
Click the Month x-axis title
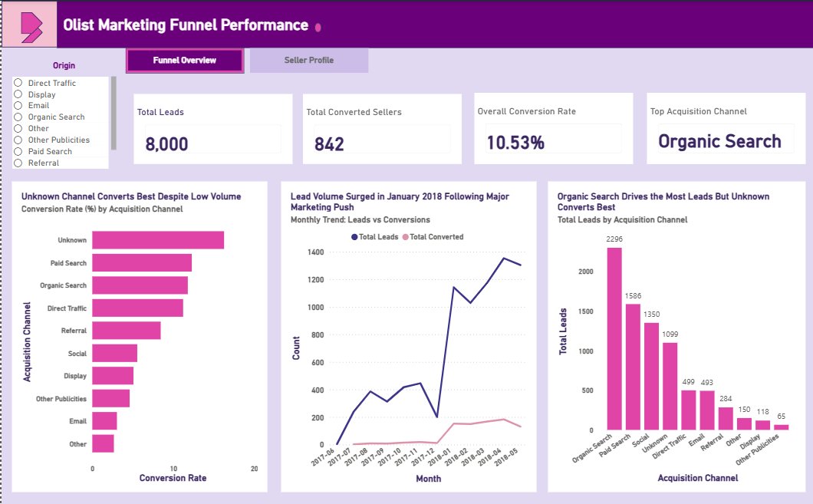(x=428, y=479)
